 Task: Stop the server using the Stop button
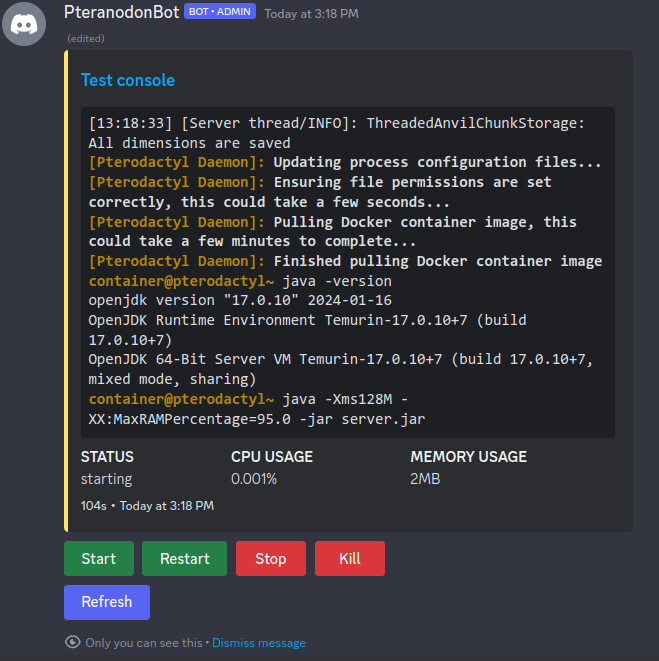(271, 558)
